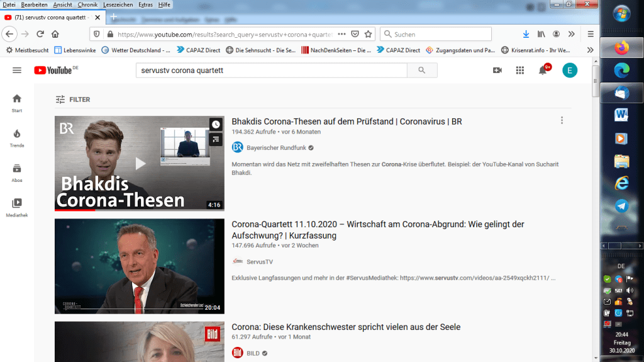This screenshot has width=644, height=362.
Task: Click the red progress bar on Bhakdis thumbnail
Action: (74, 210)
